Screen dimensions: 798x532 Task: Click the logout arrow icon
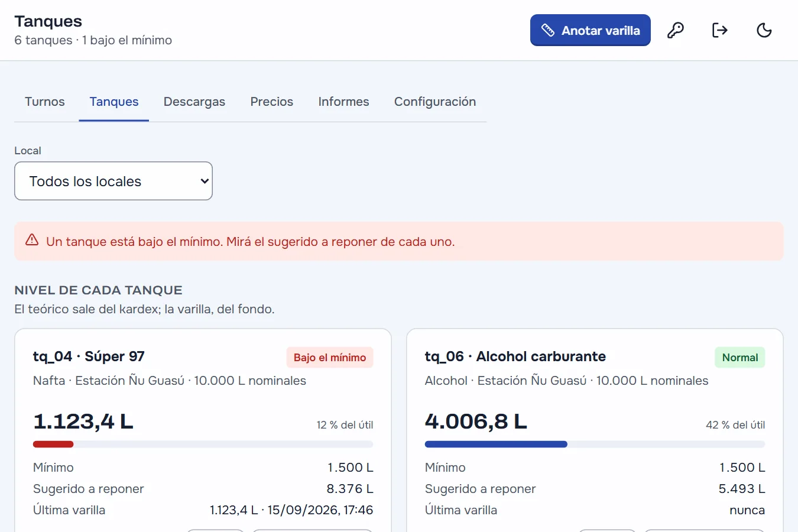tap(720, 30)
